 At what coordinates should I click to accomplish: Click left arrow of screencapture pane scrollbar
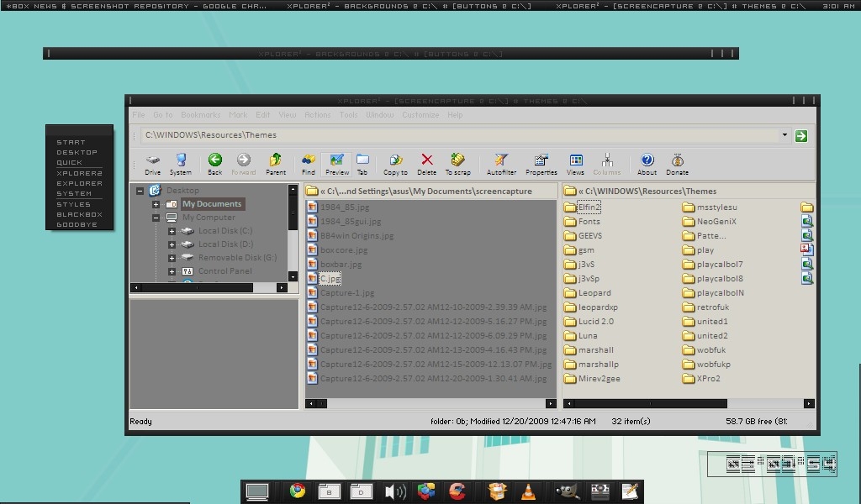(x=311, y=404)
